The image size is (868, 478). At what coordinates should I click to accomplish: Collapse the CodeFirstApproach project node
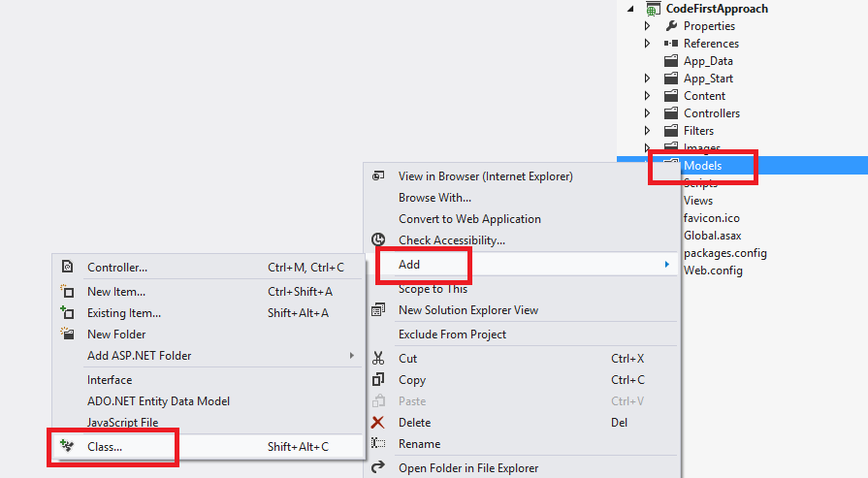pos(631,9)
